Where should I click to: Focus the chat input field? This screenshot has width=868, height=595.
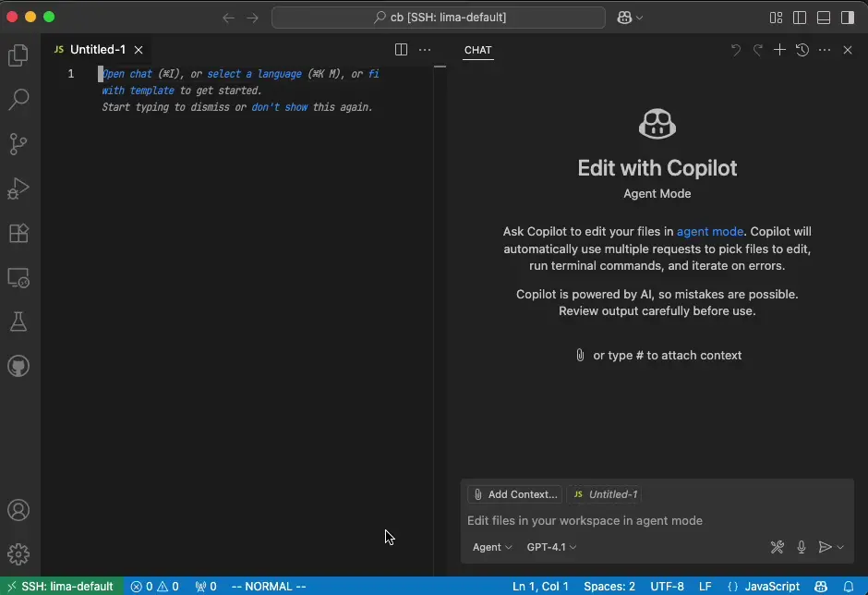tap(657, 521)
